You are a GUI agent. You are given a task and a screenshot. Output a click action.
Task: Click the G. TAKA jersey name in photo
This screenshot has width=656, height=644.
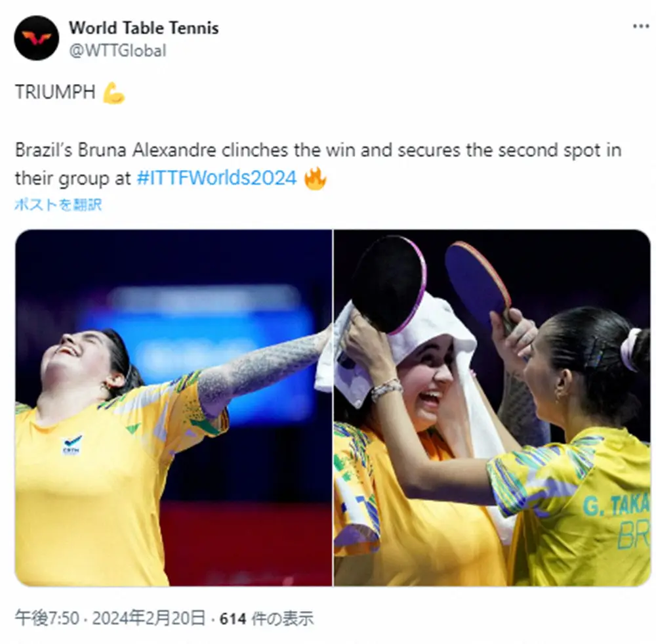[617, 505]
